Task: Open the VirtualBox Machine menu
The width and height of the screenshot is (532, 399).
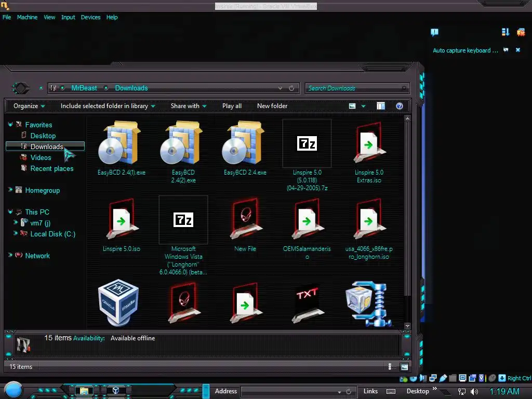Action: click(x=27, y=17)
